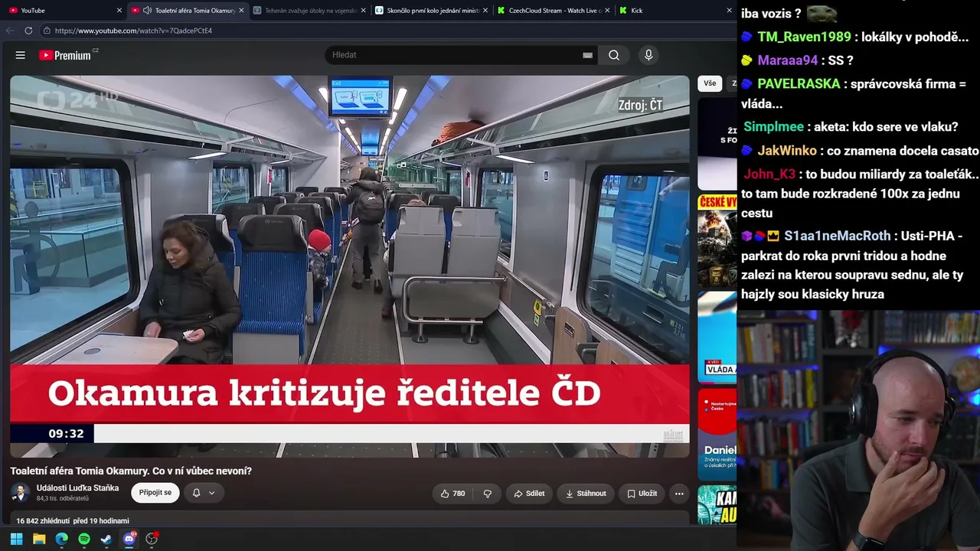
Task: Open Discord from the taskbar
Action: (x=129, y=539)
